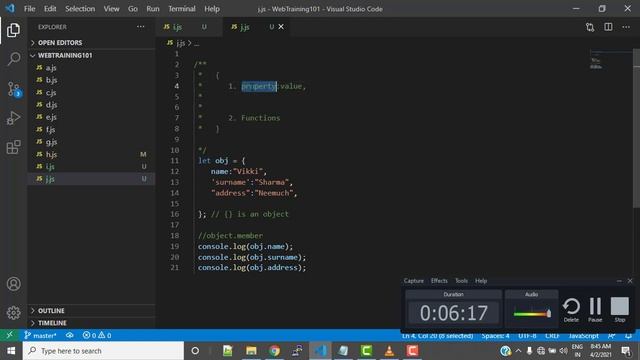This screenshot has height=360, width=640.
Task: Expand the Outline section
Action: point(91,311)
